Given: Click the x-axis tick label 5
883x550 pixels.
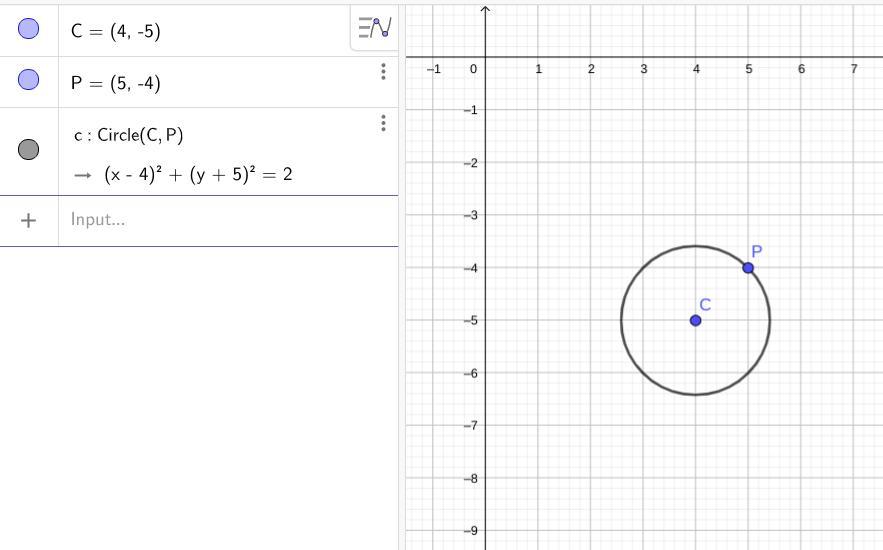Looking at the screenshot, I should pyautogui.click(x=748, y=69).
